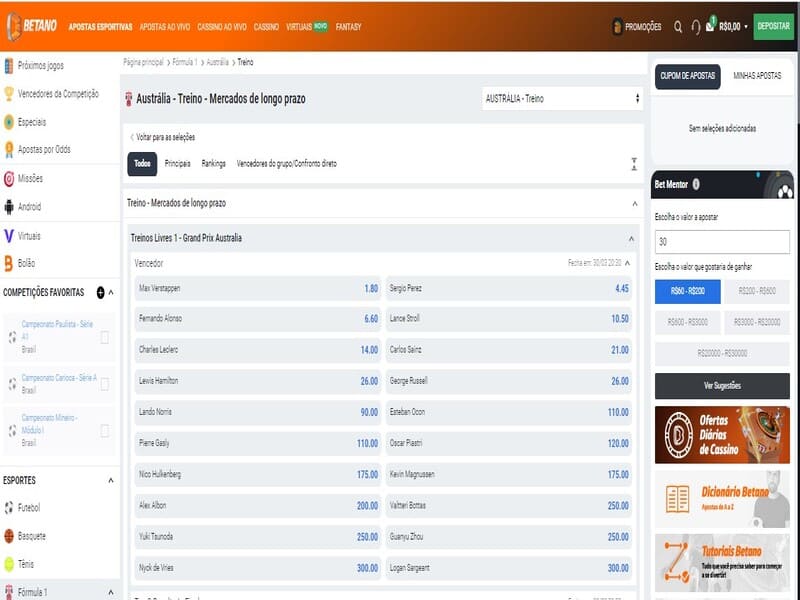Click the Apostas por Odds ribbon icon
Screen dimensions: 800x600
(x=9, y=149)
